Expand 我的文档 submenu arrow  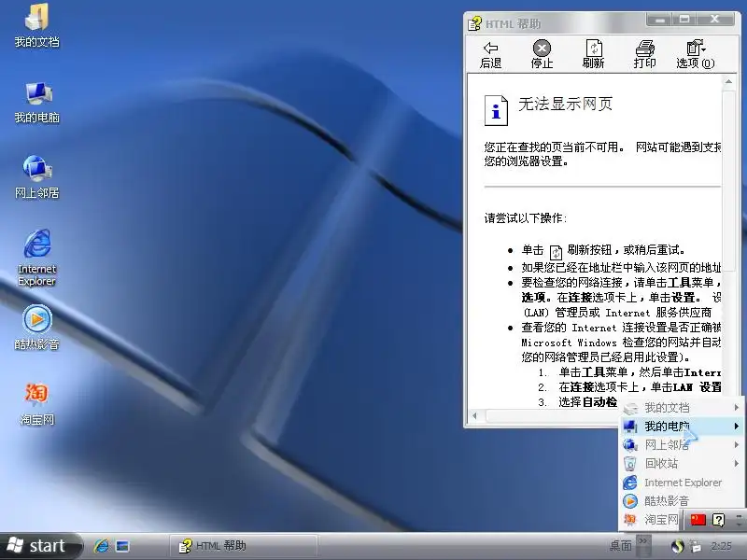(737, 408)
